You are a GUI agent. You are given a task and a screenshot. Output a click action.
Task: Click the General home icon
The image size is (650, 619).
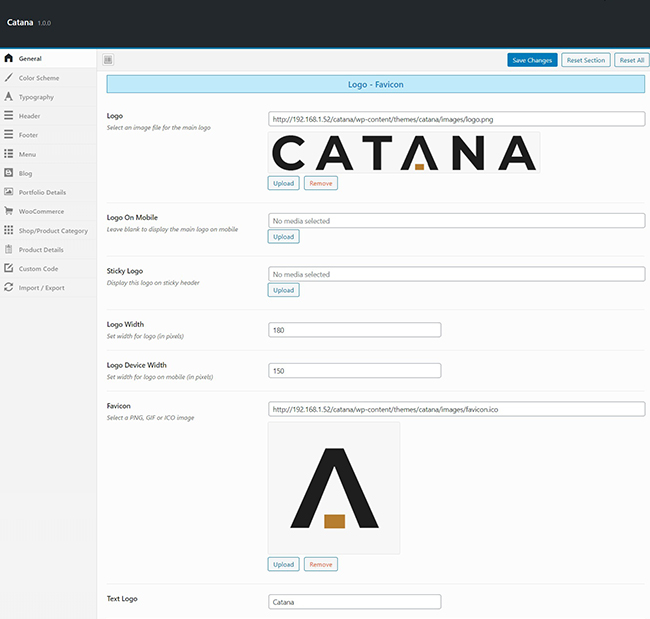9,58
